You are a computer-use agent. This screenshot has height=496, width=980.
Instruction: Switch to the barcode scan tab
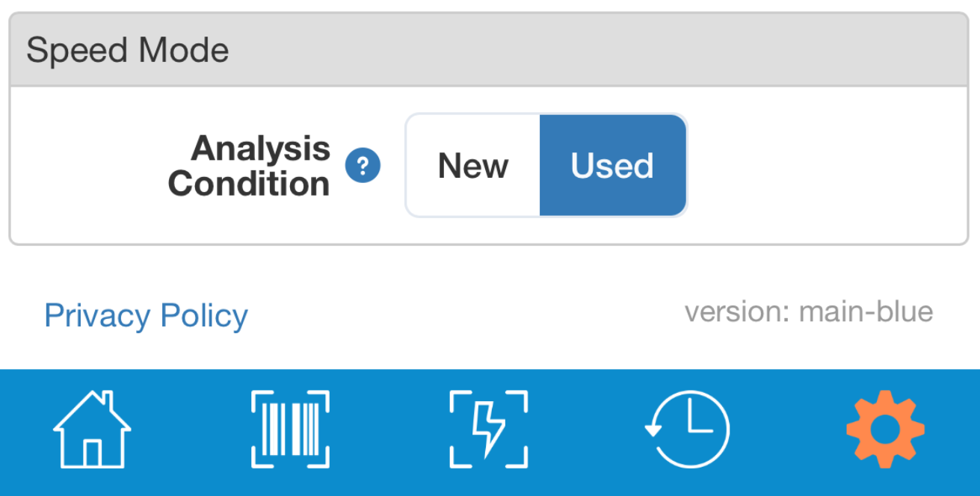pyautogui.click(x=291, y=430)
